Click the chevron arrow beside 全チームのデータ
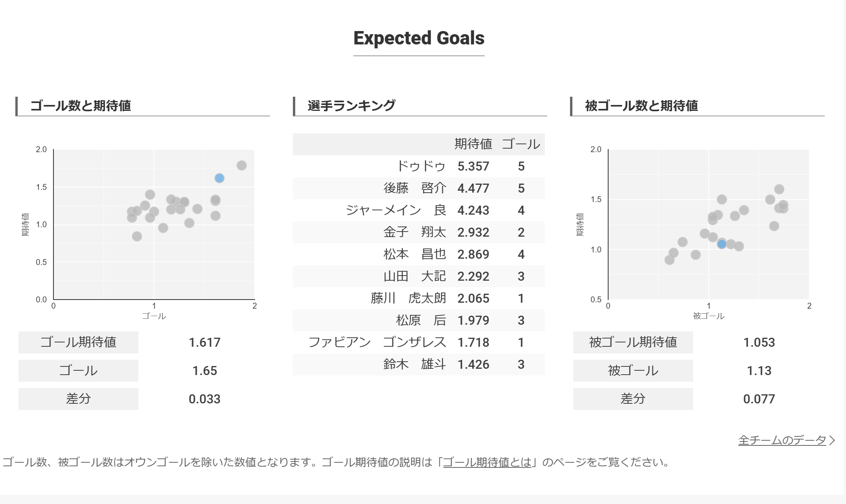 click(831, 440)
